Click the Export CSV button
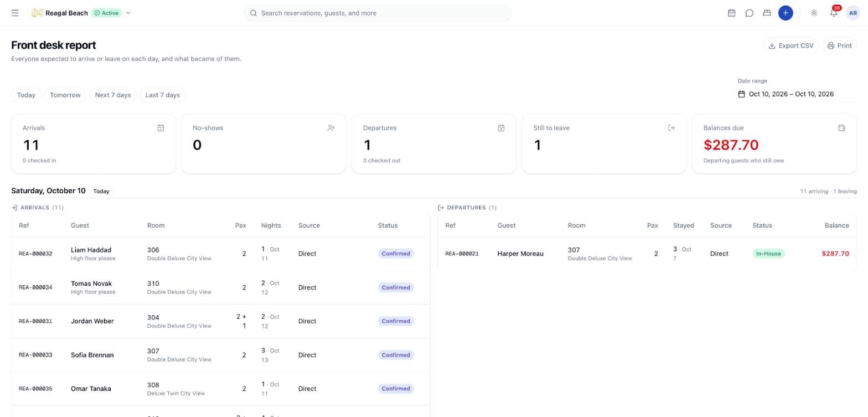This screenshot has height=417, width=868. [790, 45]
